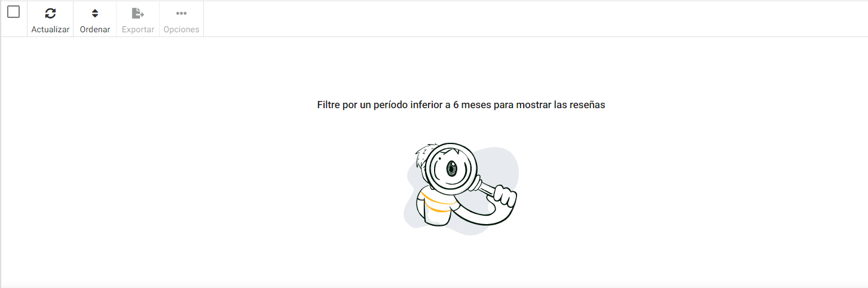Image resolution: width=868 pixels, height=288 pixels.
Task: Click the Actualizar text label
Action: (50, 29)
